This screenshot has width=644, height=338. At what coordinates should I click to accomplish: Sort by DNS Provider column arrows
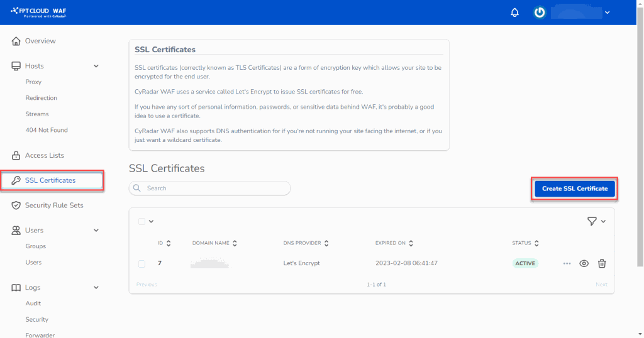click(x=326, y=243)
